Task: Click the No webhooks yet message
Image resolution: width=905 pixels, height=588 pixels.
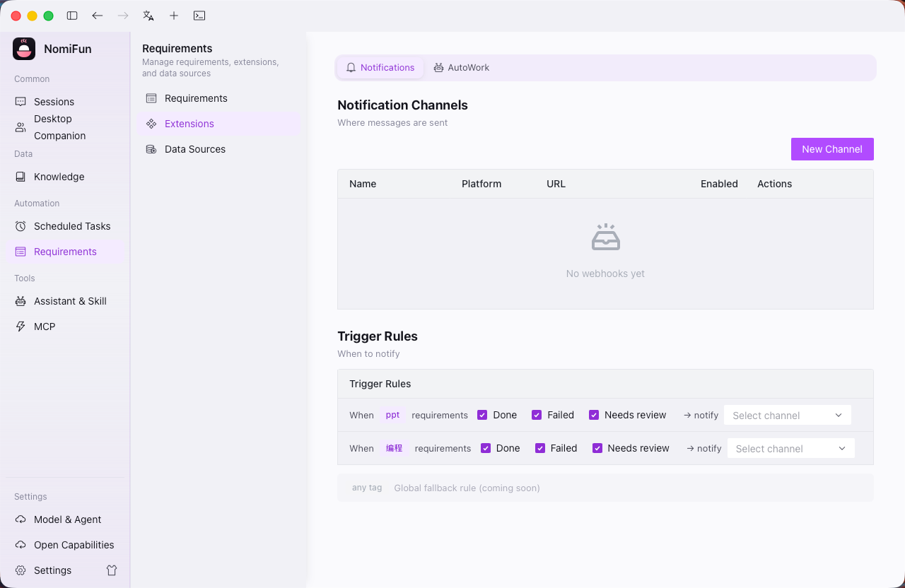Action: [x=605, y=274]
